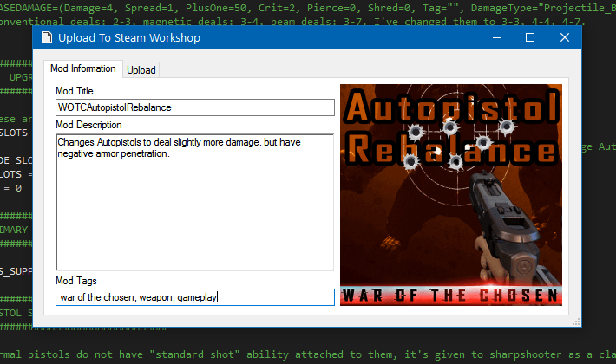The height and width of the screenshot is (364, 616).
Task: Click the resize grip at dialog corner
Action: coord(576,322)
